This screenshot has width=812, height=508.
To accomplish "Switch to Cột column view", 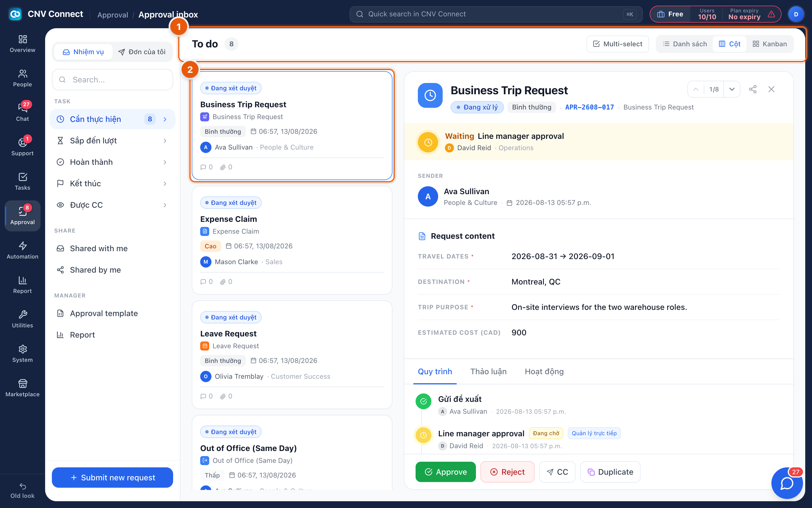I will (x=729, y=44).
